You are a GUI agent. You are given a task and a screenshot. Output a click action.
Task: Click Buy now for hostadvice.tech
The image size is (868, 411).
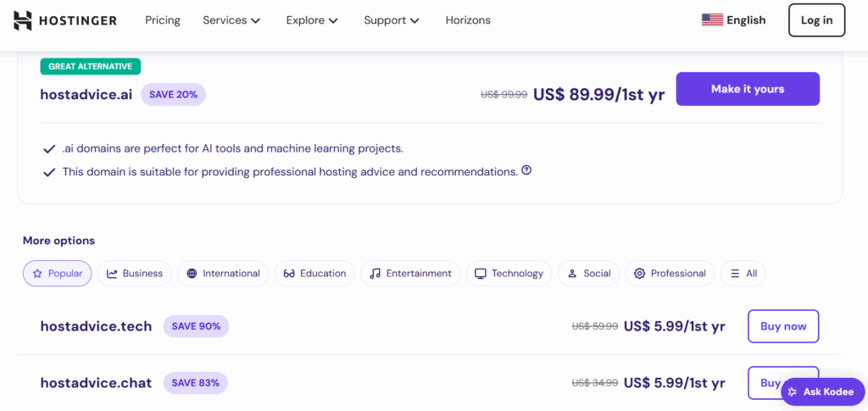point(783,326)
